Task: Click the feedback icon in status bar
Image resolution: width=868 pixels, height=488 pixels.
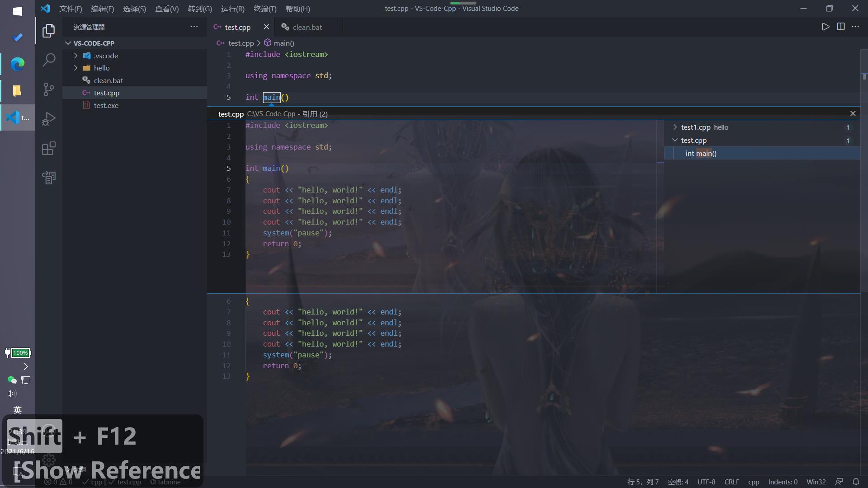Action: pyautogui.click(x=839, y=482)
